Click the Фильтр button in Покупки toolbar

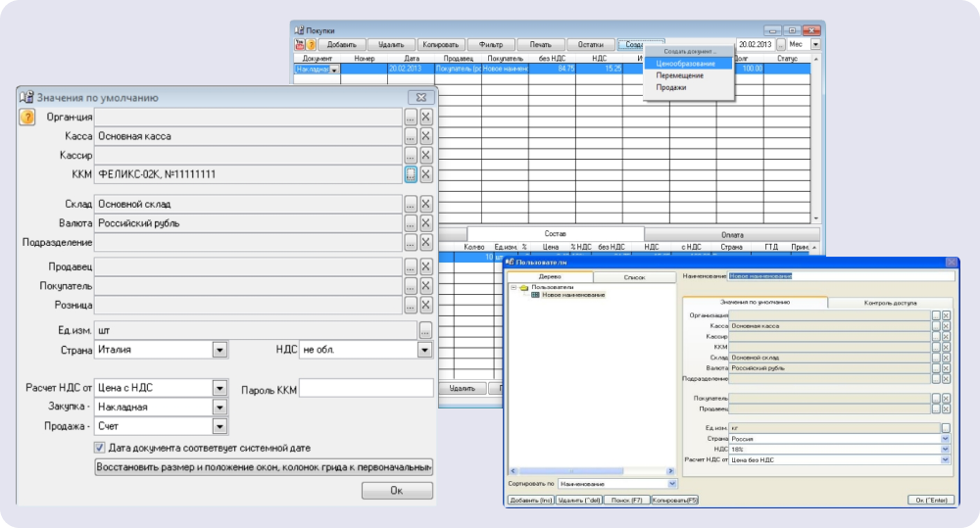491,44
